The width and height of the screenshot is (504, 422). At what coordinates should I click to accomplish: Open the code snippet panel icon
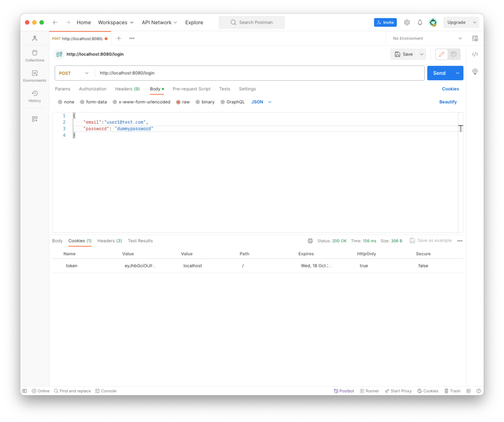pyautogui.click(x=475, y=54)
